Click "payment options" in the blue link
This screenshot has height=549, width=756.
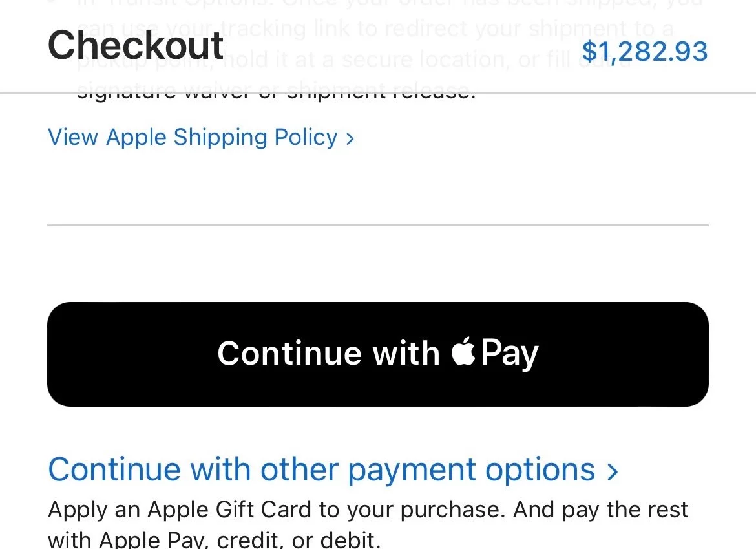(x=471, y=470)
